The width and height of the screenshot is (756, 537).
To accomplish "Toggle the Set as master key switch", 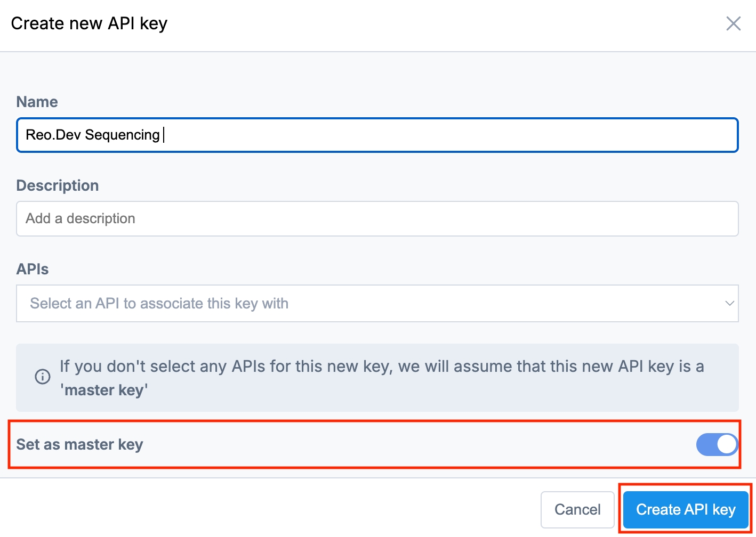I will tap(717, 444).
